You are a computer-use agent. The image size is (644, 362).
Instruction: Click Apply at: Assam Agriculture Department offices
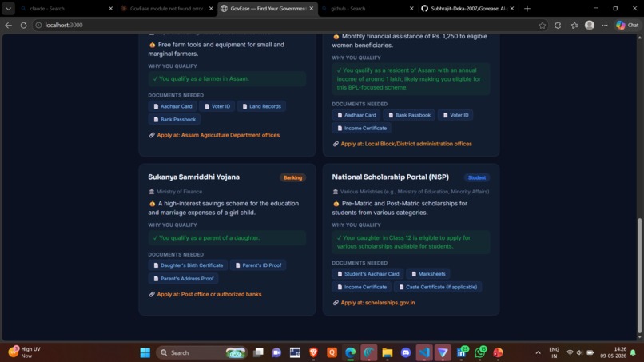coord(218,135)
